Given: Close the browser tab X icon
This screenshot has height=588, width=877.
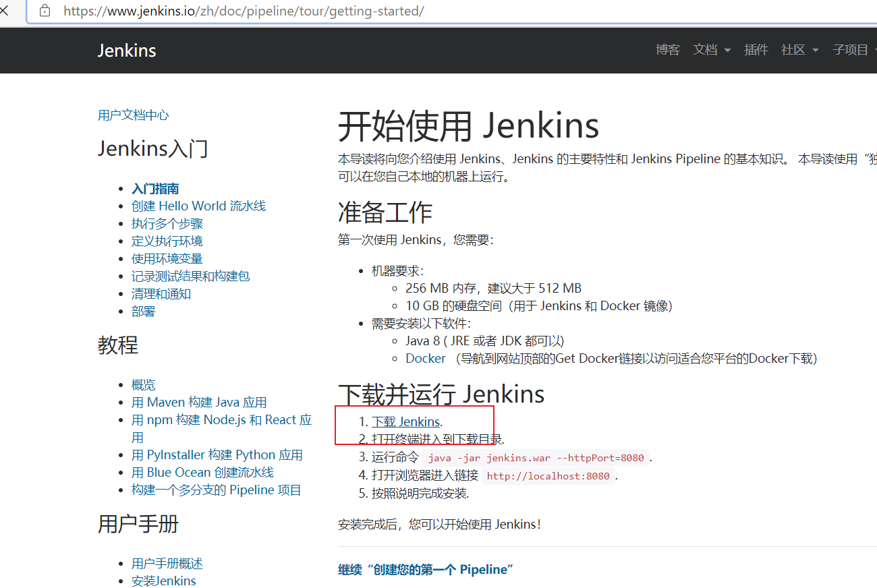Looking at the screenshot, I should (x=4, y=10).
